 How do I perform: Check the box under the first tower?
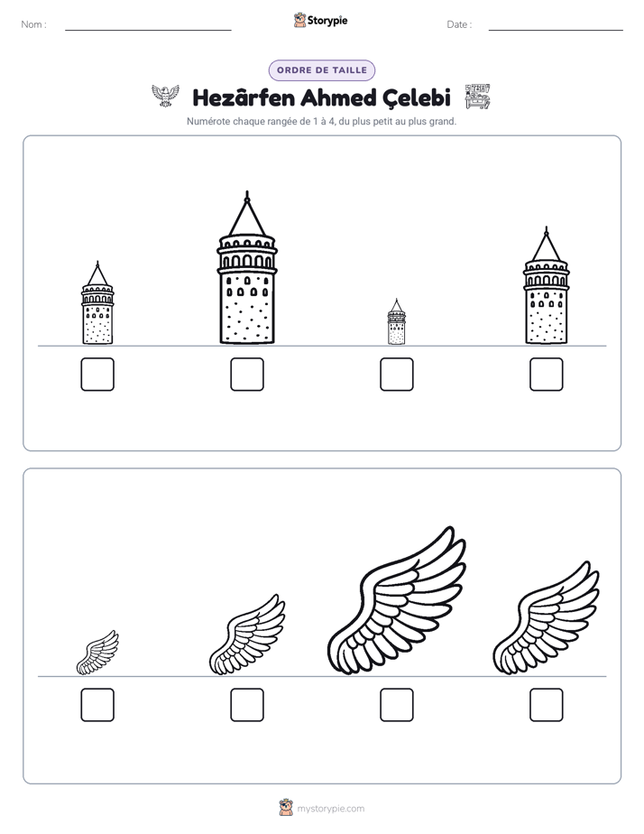pos(97,375)
